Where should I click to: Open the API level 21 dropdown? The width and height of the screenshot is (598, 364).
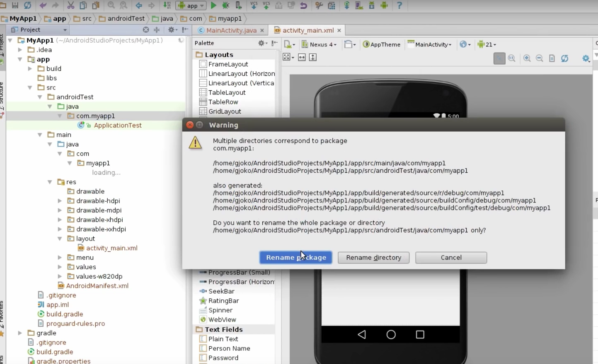coord(487,44)
